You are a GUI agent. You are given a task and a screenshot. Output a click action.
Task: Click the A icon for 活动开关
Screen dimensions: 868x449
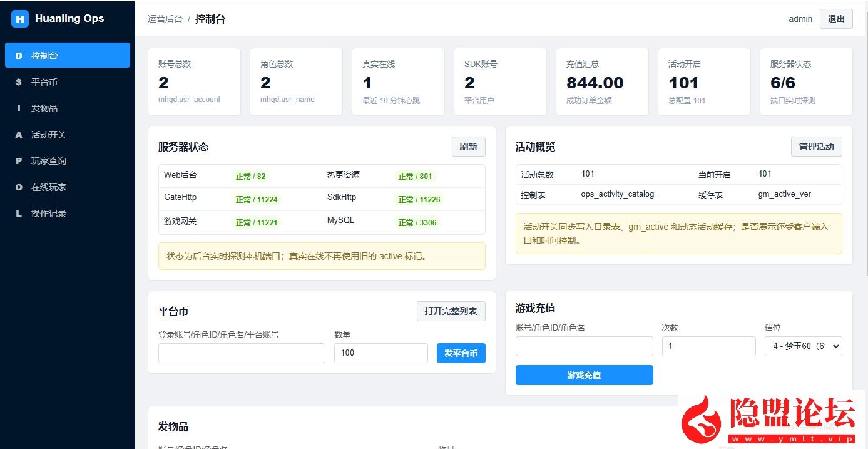pyautogui.click(x=18, y=135)
